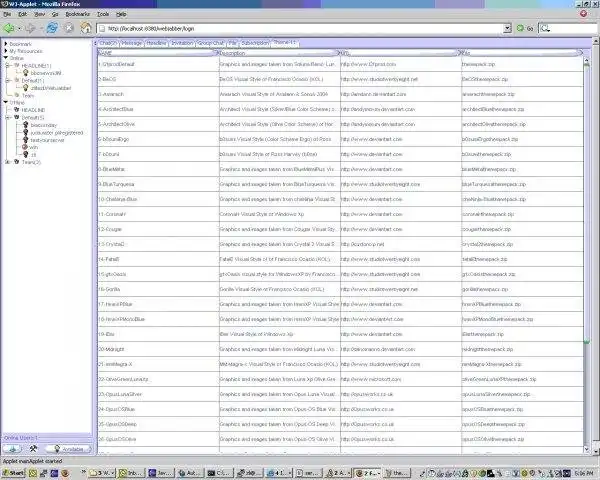Viewport: 600px width, 480px height.
Task: Select the 11-CoronaH theme row
Action: [x=340, y=214]
